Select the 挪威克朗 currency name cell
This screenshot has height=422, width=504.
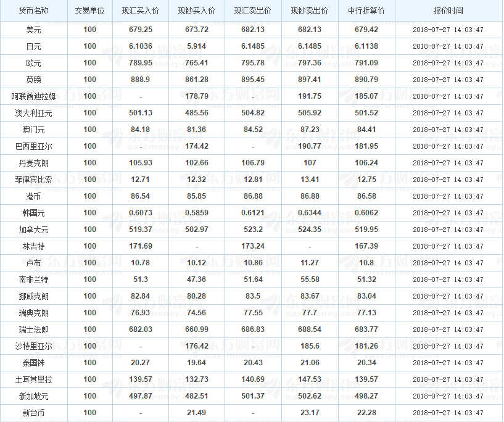[x=34, y=296]
